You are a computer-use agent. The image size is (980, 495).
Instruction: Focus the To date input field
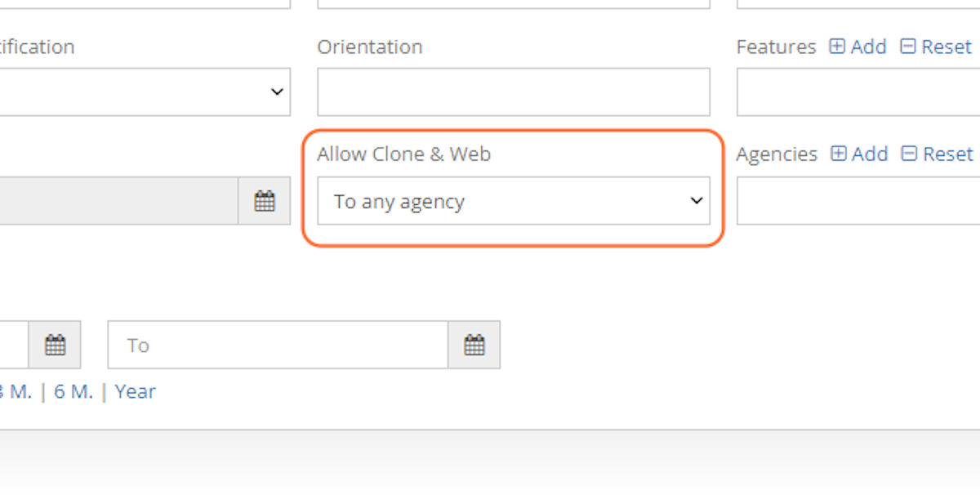pos(278,345)
